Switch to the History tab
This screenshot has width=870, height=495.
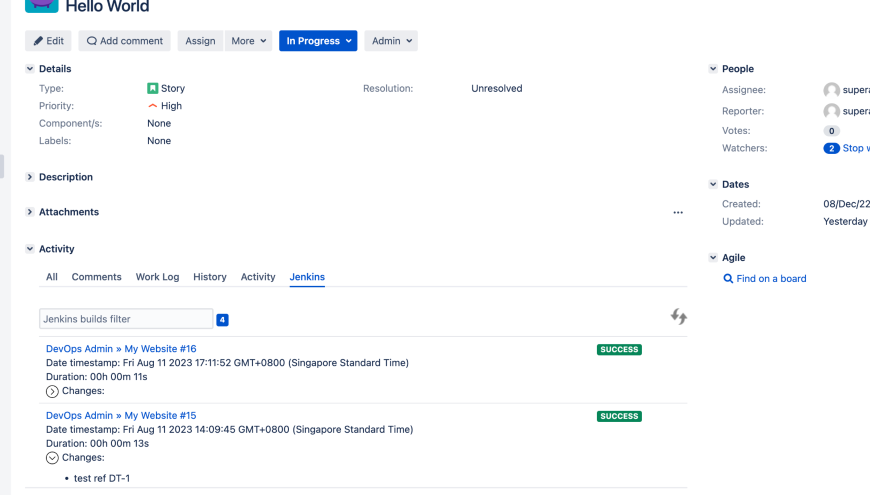(210, 277)
